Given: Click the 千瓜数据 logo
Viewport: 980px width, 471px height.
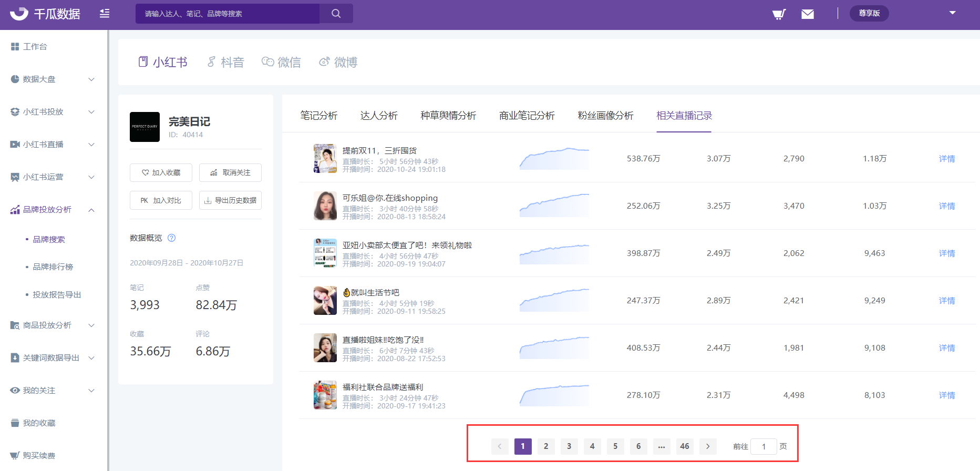Looking at the screenshot, I should pyautogui.click(x=45, y=14).
